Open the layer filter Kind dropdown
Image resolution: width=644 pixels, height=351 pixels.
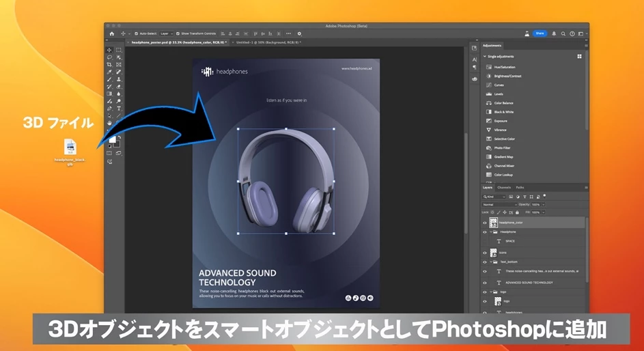coord(494,197)
